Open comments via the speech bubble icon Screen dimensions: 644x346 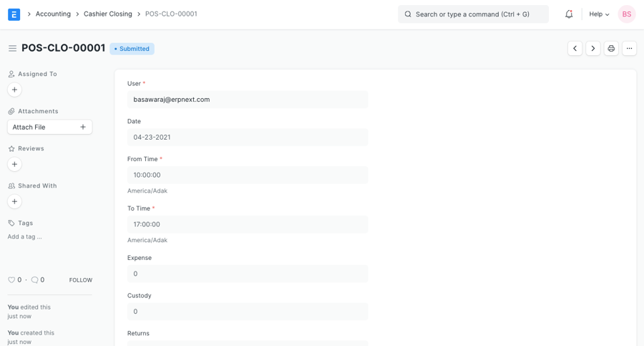tap(34, 280)
